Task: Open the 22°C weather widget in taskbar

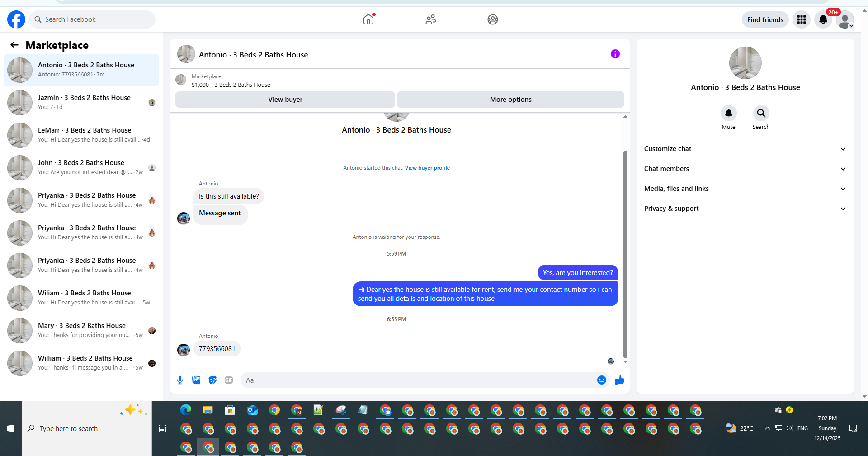Action: point(739,428)
